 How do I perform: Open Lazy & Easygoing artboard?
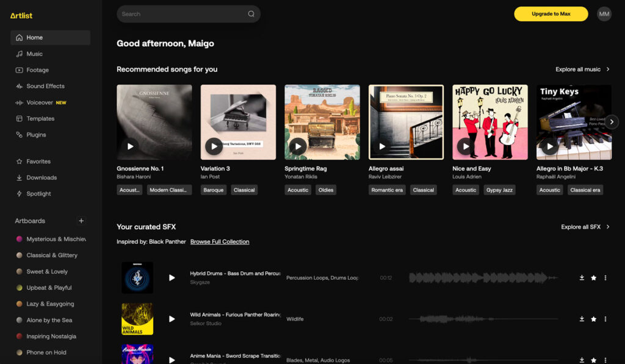tap(51, 304)
